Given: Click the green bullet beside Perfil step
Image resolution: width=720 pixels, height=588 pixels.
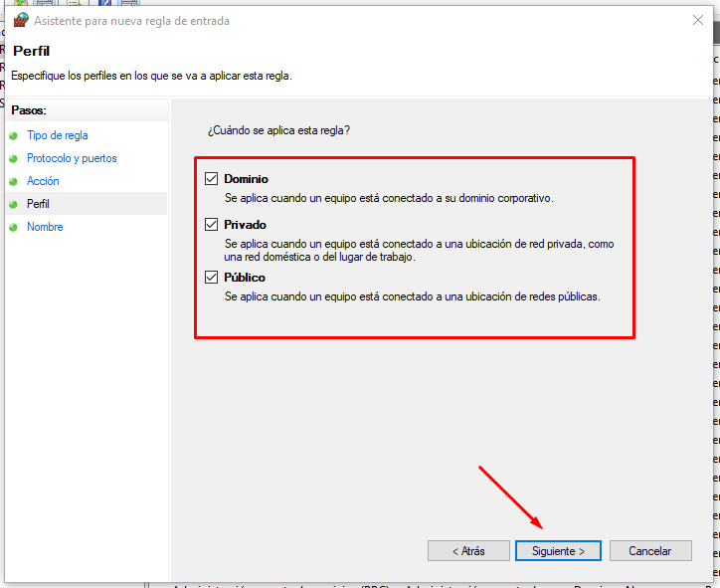Looking at the screenshot, I should pos(14,204).
